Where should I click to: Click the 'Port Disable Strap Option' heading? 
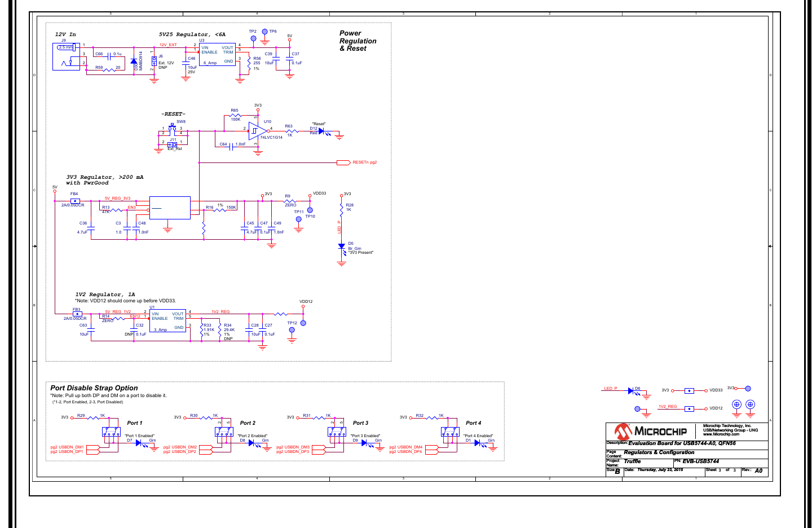94,388
